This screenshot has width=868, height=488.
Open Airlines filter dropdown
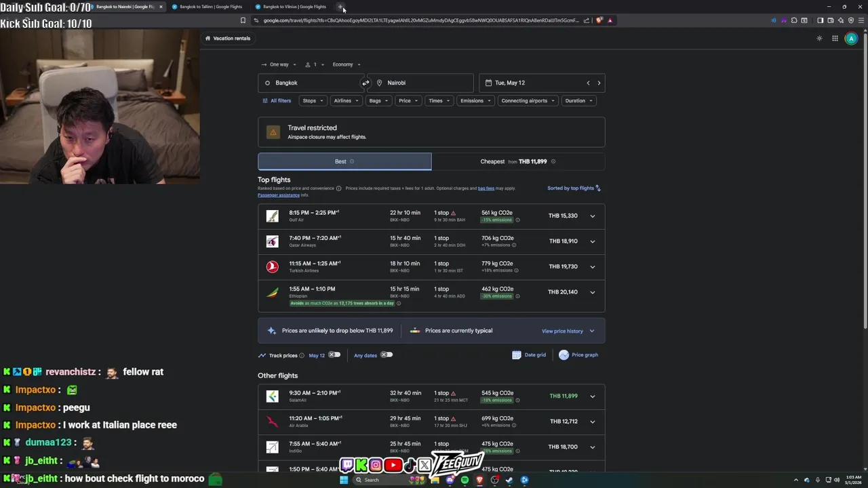[346, 101]
